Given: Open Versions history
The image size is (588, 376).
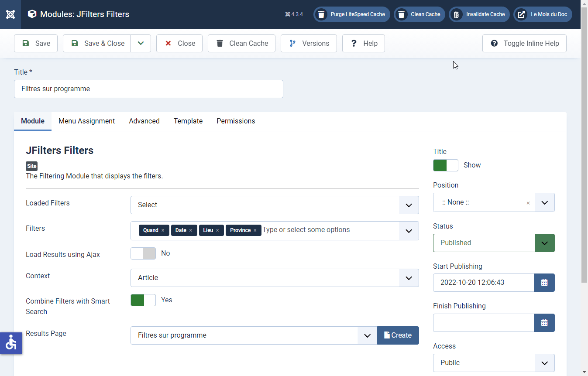Looking at the screenshot, I should coord(309,44).
